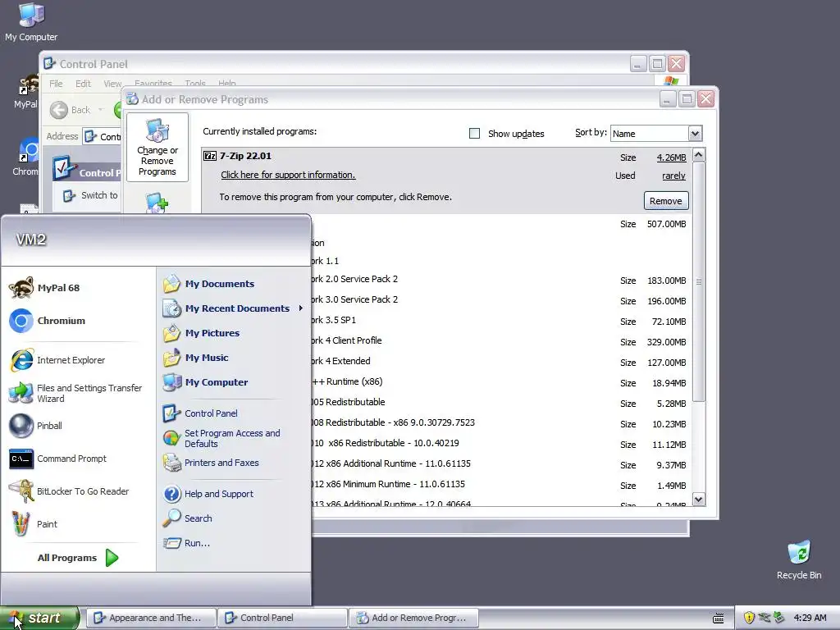840x630 pixels.
Task: Click the security shield tray icon
Action: 749,618
